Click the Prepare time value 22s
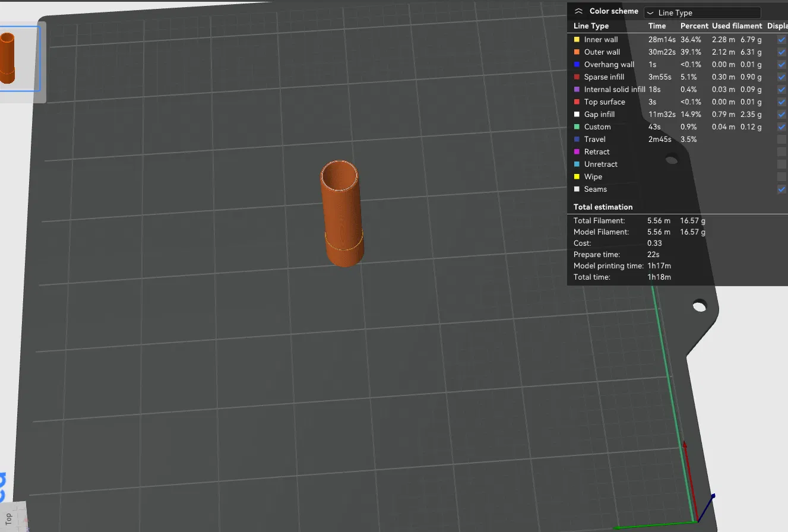The image size is (788, 532). [653, 255]
